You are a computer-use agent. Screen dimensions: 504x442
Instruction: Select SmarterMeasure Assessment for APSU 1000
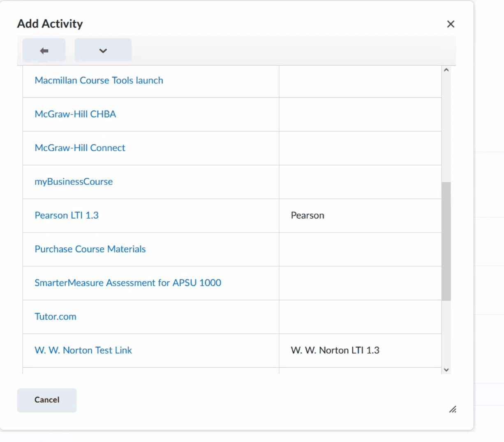pos(128,283)
